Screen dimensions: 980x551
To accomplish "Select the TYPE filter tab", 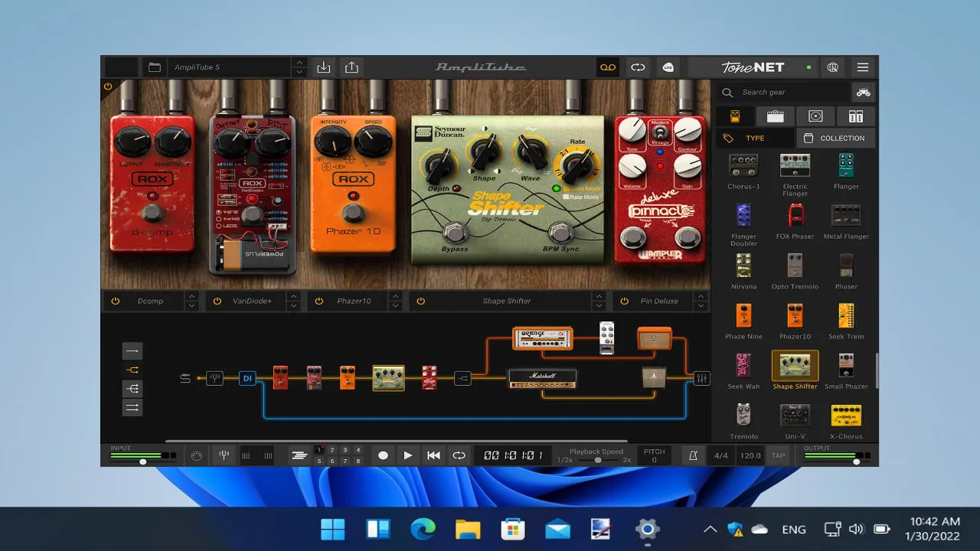I will (755, 139).
